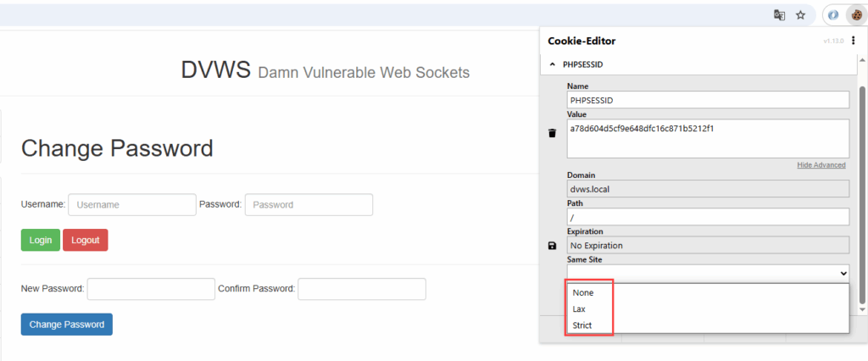Viewport: 868px width, 361px height.
Task: Click into the New Password field
Action: (x=151, y=288)
